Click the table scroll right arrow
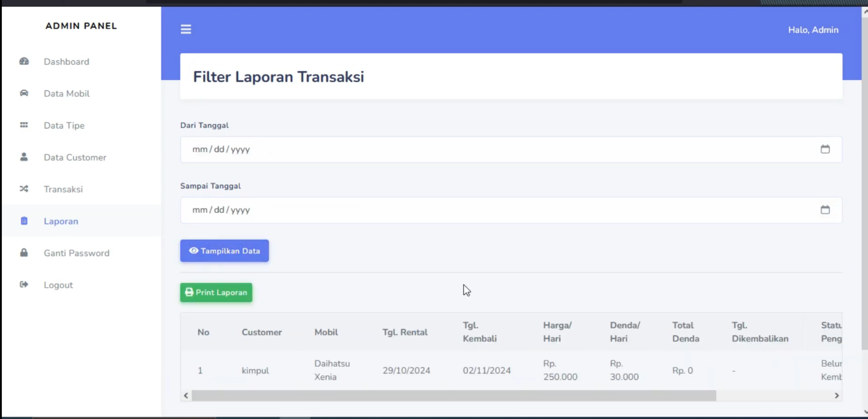The height and width of the screenshot is (419, 868). coord(837,396)
